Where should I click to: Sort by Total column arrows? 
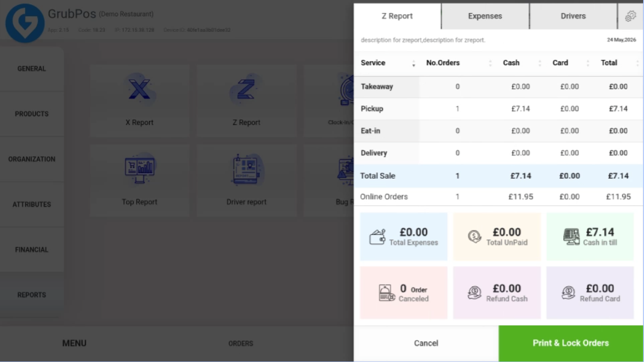pos(637,63)
